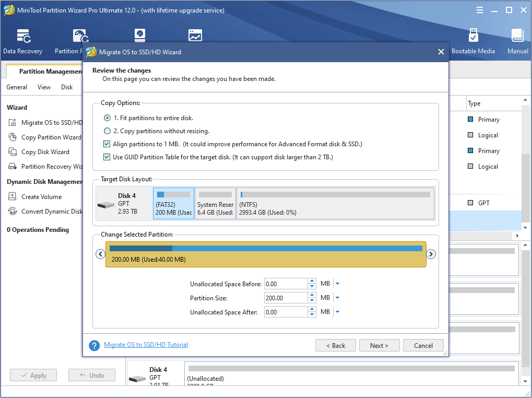532x398 pixels.
Task: Click the Unallocated block of Disk 4 map
Action: click(351, 373)
